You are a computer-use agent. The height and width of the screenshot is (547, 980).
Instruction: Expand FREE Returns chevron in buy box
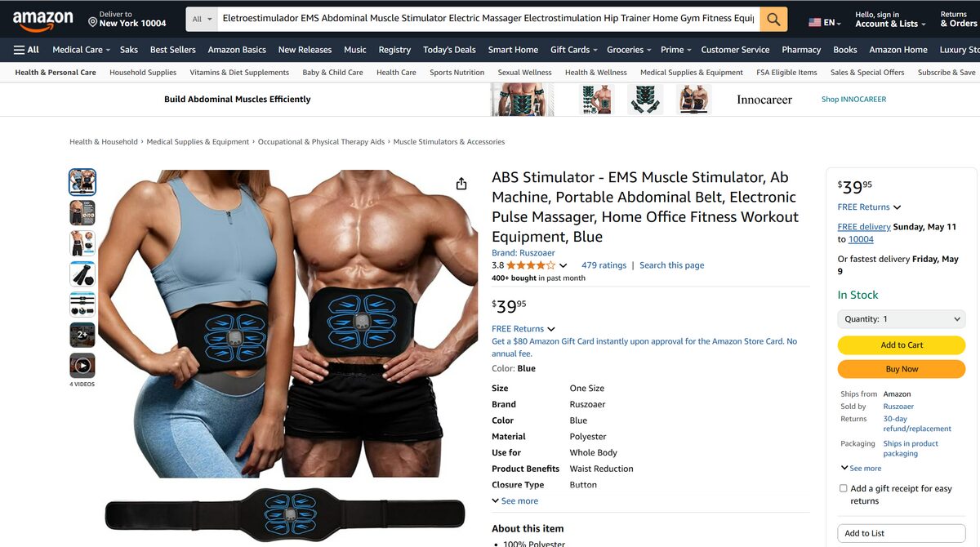(897, 207)
